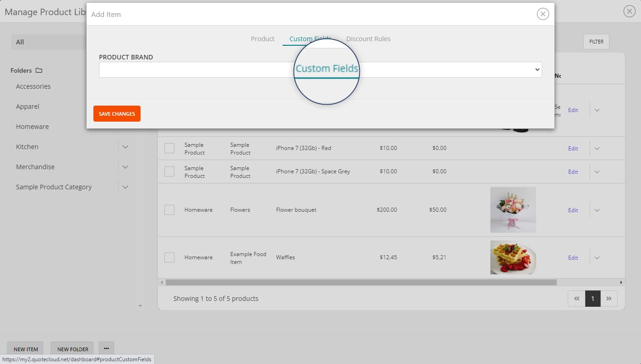
Task: Click the sidebar scroll-down arrow
Action: click(x=141, y=306)
